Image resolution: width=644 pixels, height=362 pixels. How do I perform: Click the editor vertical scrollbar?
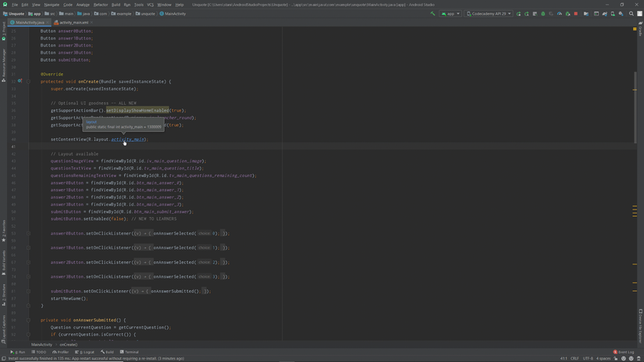click(x=635, y=108)
